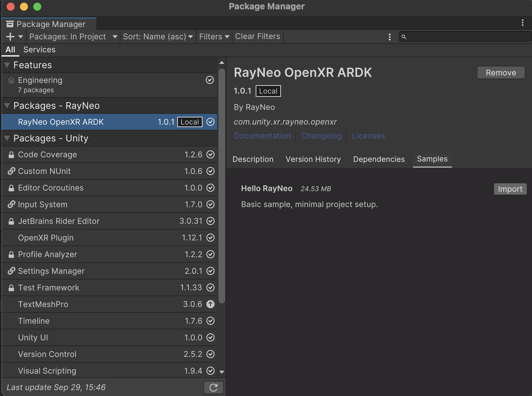Viewport: 532px width, 396px height.
Task: Click Input System link icon
Action: pos(11,204)
